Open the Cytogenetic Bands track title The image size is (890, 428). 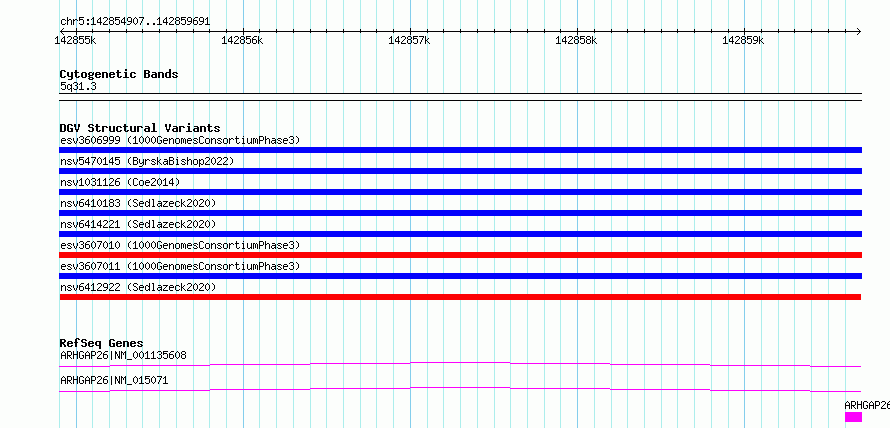point(119,74)
